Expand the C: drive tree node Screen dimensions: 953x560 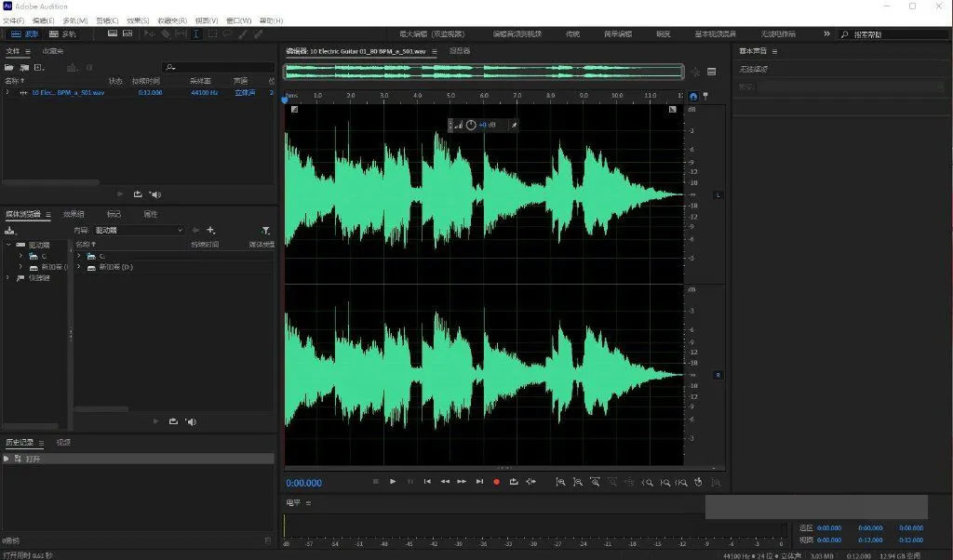[x=20, y=256]
